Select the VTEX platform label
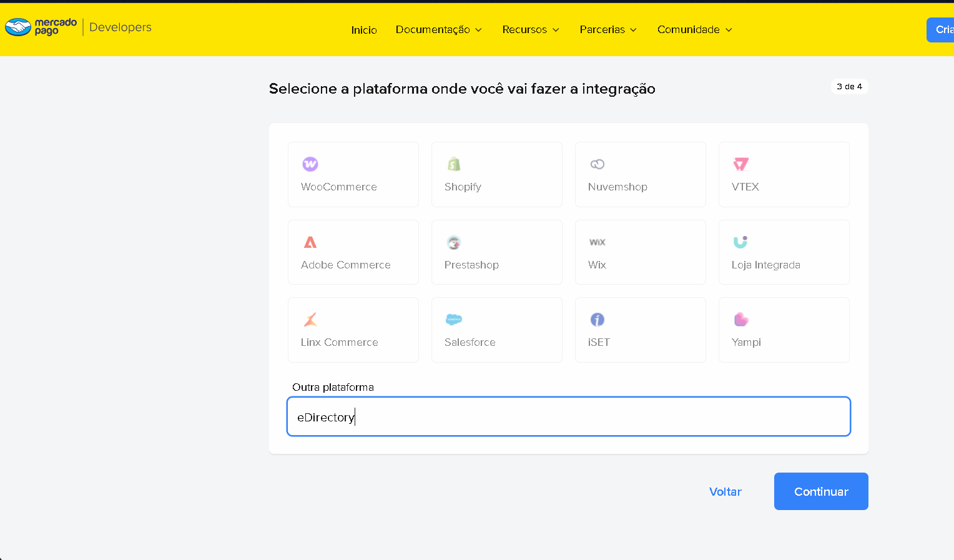954x560 pixels. [x=745, y=187]
